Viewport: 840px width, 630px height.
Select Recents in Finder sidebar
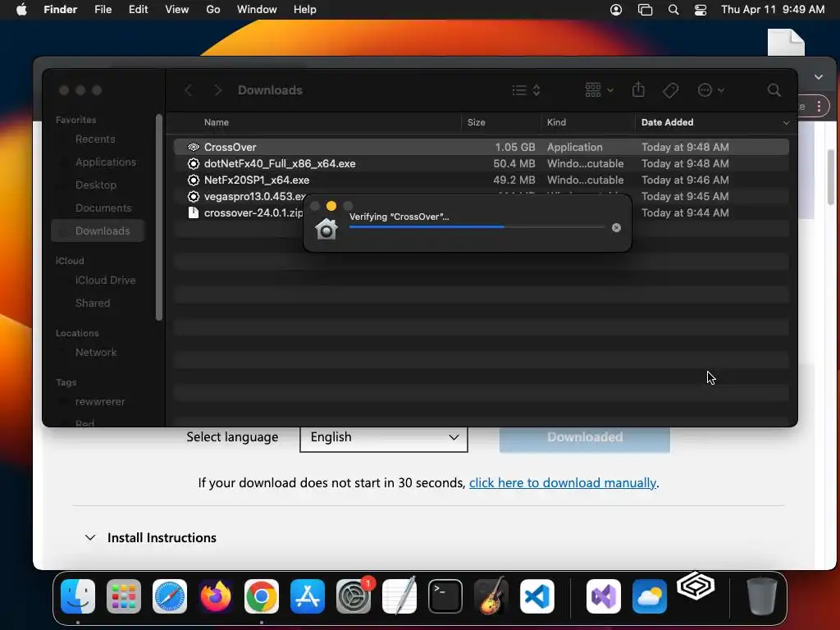(x=95, y=139)
